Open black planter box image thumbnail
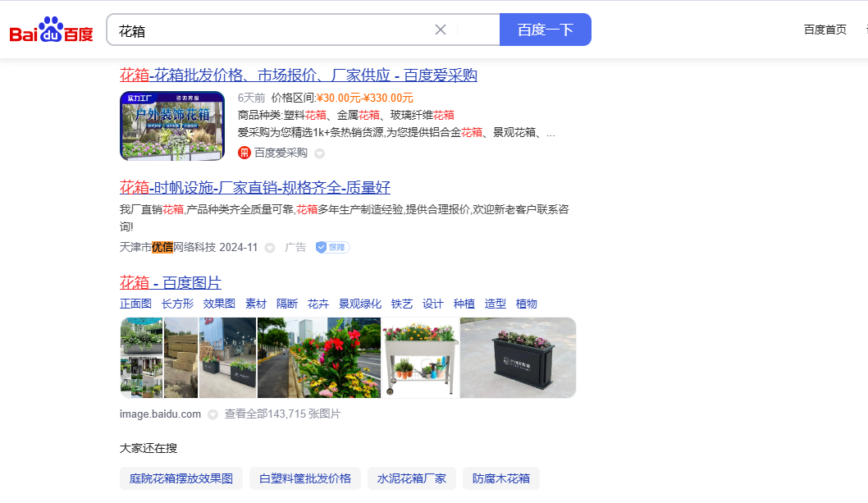The width and height of the screenshot is (868, 503). (x=519, y=357)
